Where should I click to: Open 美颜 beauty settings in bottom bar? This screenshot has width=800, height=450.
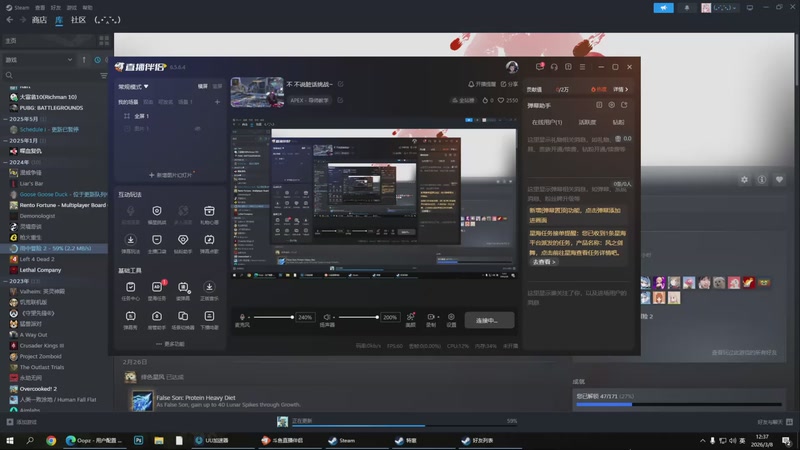410,320
